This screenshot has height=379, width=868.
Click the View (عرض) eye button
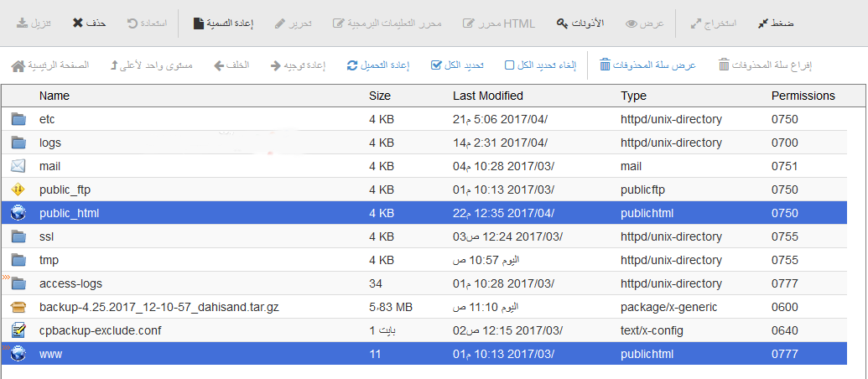click(x=644, y=23)
